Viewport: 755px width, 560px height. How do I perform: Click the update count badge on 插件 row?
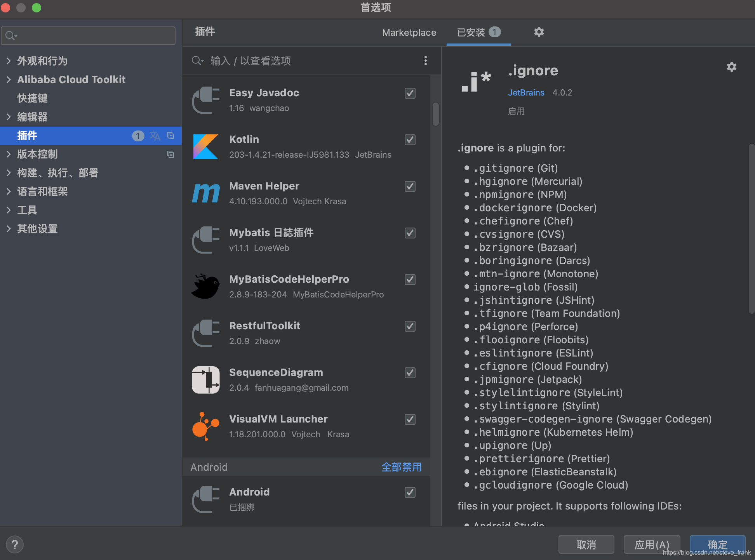[x=138, y=136]
